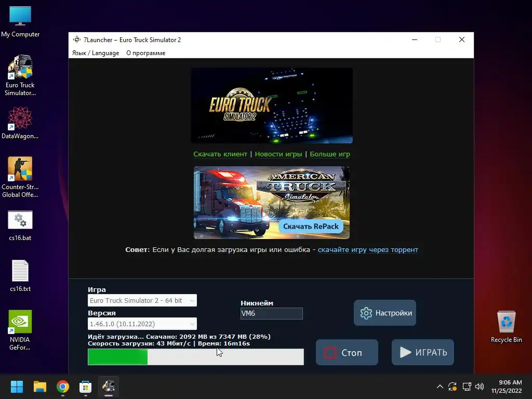
Task: Open the О программе menu
Action: pyautogui.click(x=146, y=53)
